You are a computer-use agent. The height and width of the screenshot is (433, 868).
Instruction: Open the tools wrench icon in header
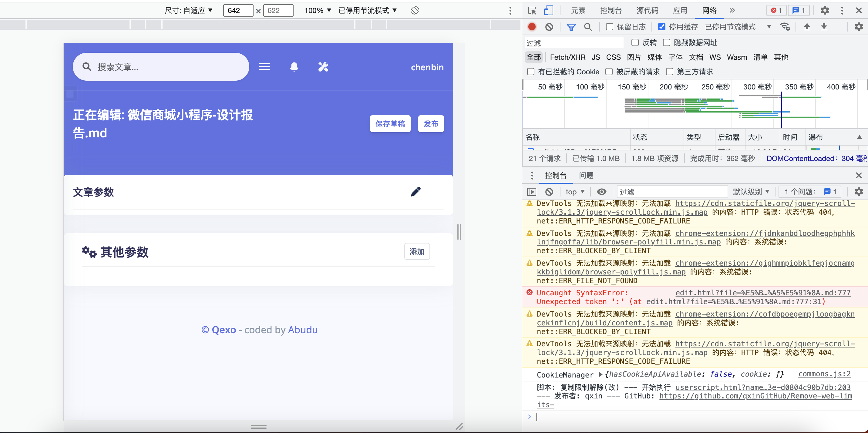323,67
